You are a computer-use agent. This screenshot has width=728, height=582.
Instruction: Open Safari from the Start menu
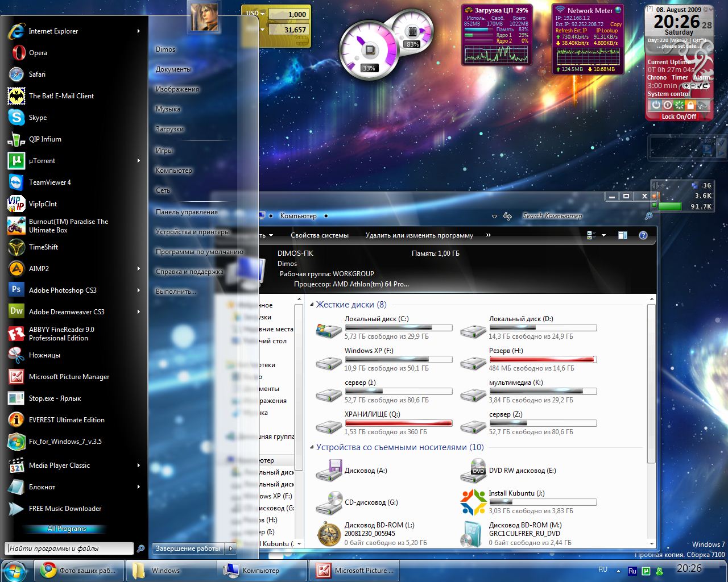click(74, 74)
